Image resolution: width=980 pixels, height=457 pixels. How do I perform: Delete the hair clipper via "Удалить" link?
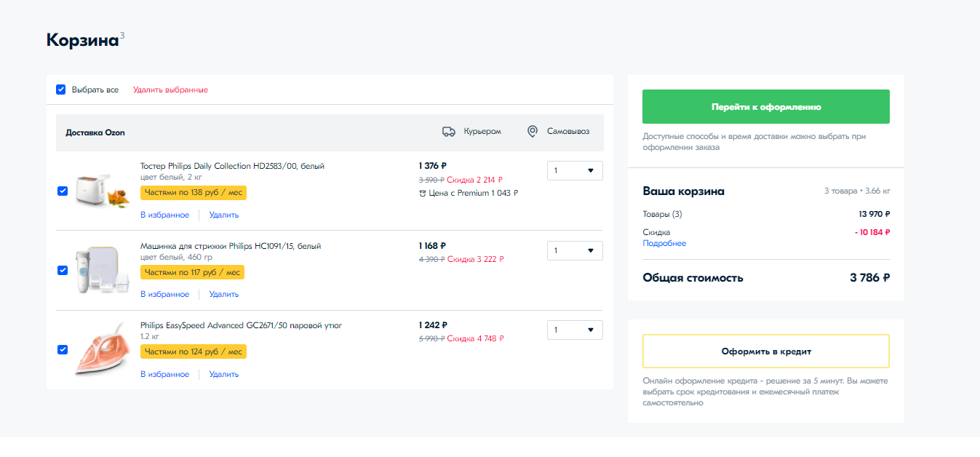tap(224, 294)
